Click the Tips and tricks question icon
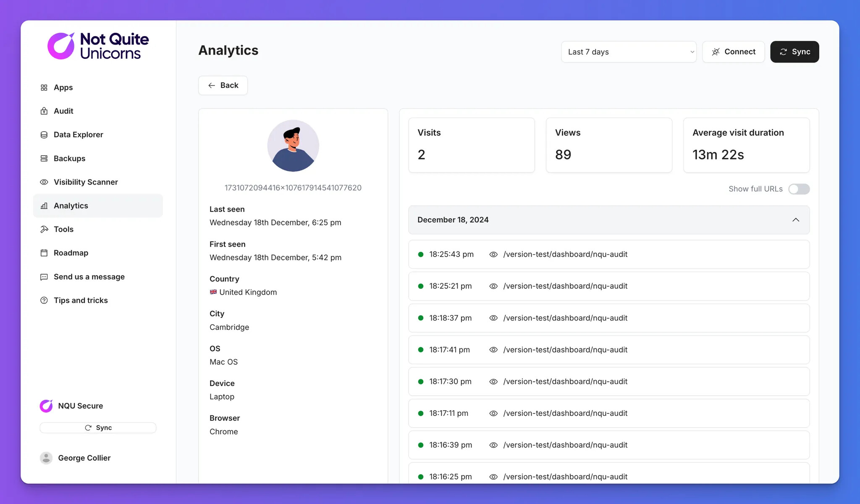This screenshot has height=504, width=860. [44, 300]
